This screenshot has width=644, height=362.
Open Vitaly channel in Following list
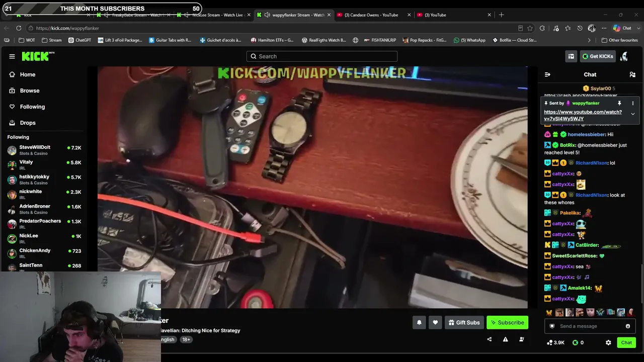[44, 165]
